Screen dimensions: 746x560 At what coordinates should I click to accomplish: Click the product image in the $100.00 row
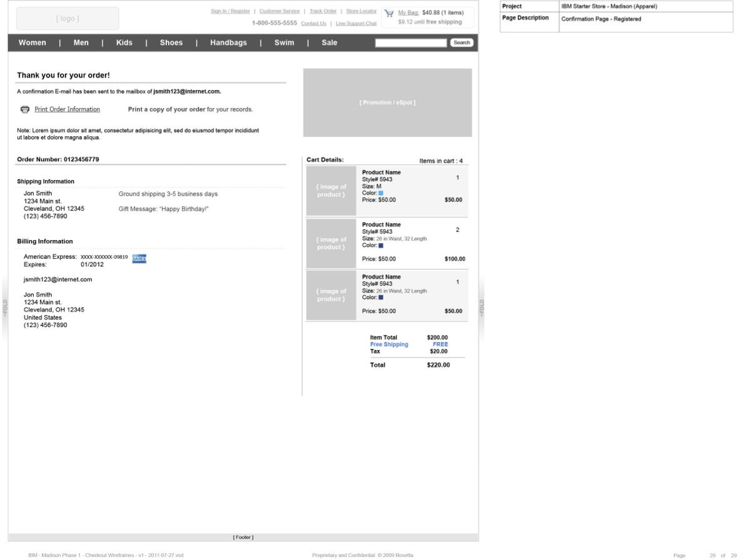tap(331, 243)
